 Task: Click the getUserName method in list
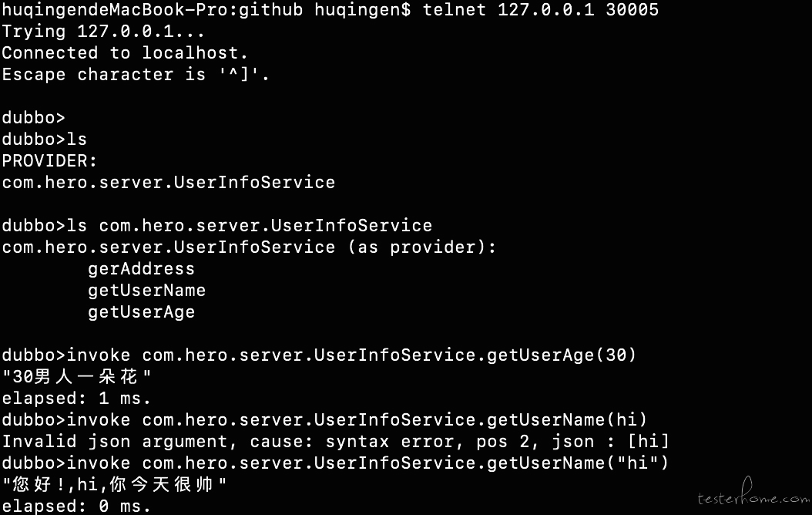tap(146, 291)
